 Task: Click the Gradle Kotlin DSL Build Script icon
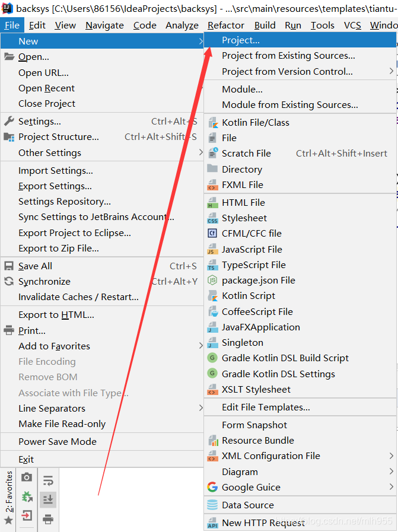(x=212, y=358)
